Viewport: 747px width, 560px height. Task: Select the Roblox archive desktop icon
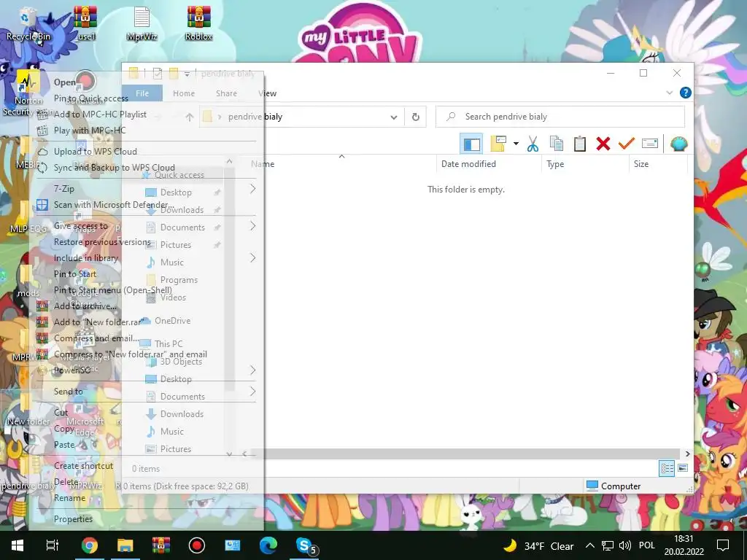pyautogui.click(x=198, y=24)
